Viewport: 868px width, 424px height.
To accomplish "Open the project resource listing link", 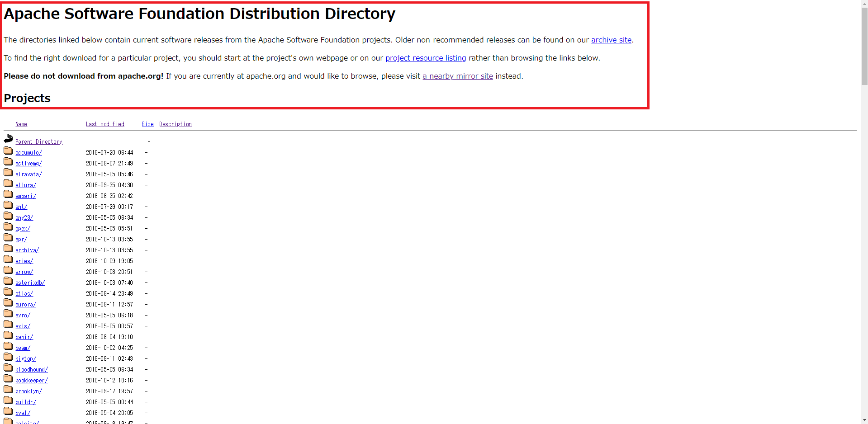I will click(x=426, y=58).
